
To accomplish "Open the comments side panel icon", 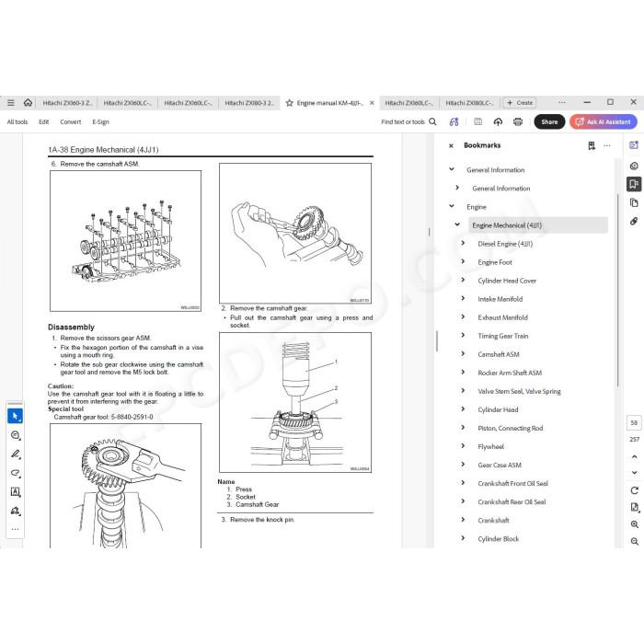I will [634, 166].
